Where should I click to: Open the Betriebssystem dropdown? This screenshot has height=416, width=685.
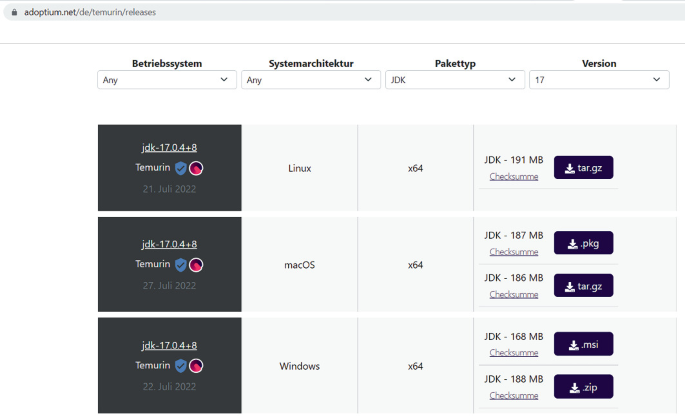click(x=167, y=80)
